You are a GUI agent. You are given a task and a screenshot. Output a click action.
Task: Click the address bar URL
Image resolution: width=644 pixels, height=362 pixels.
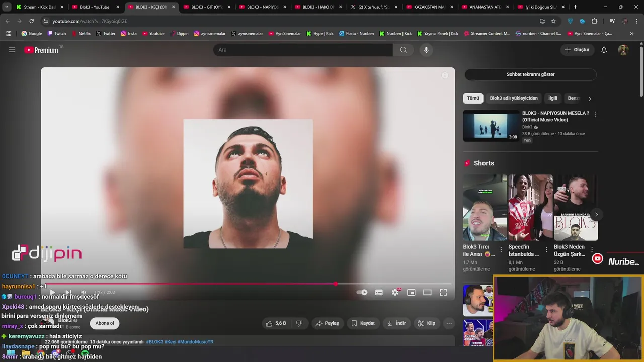click(x=90, y=21)
